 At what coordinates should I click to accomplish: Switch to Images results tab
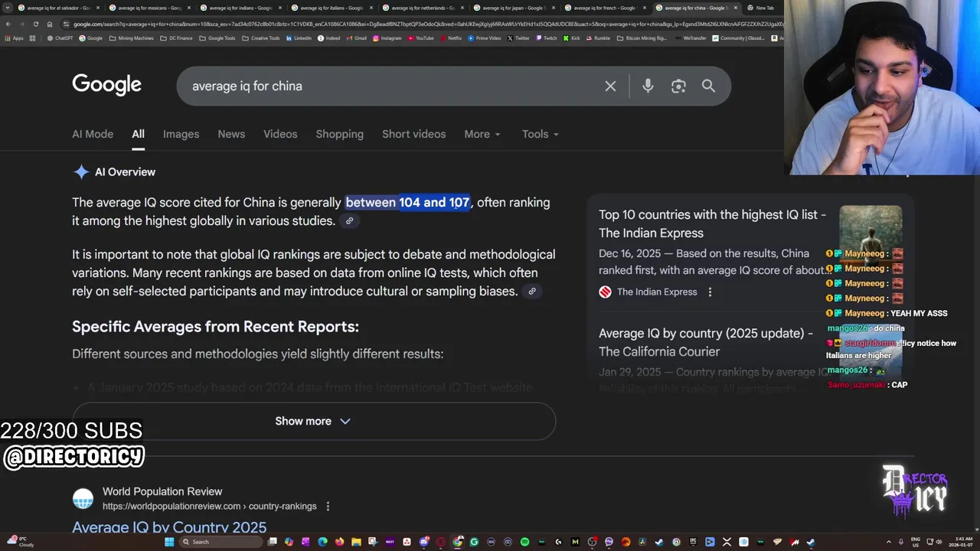(x=181, y=134)
